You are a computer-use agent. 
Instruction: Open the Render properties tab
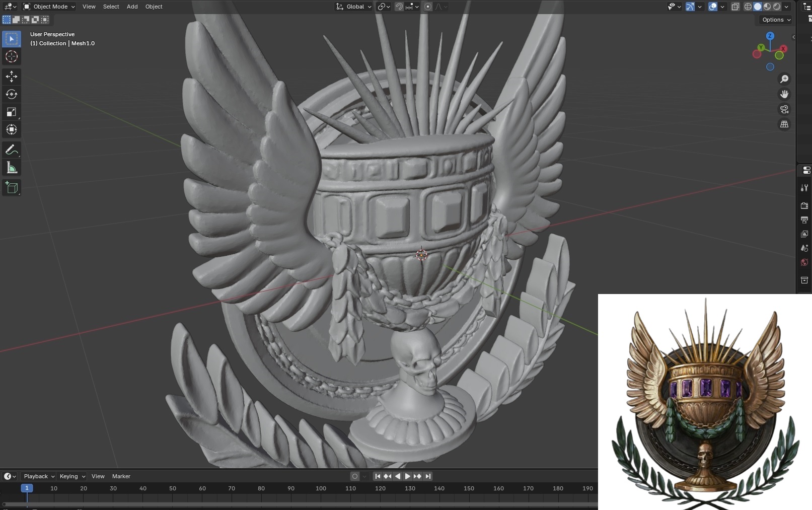(x=804, y=205)
